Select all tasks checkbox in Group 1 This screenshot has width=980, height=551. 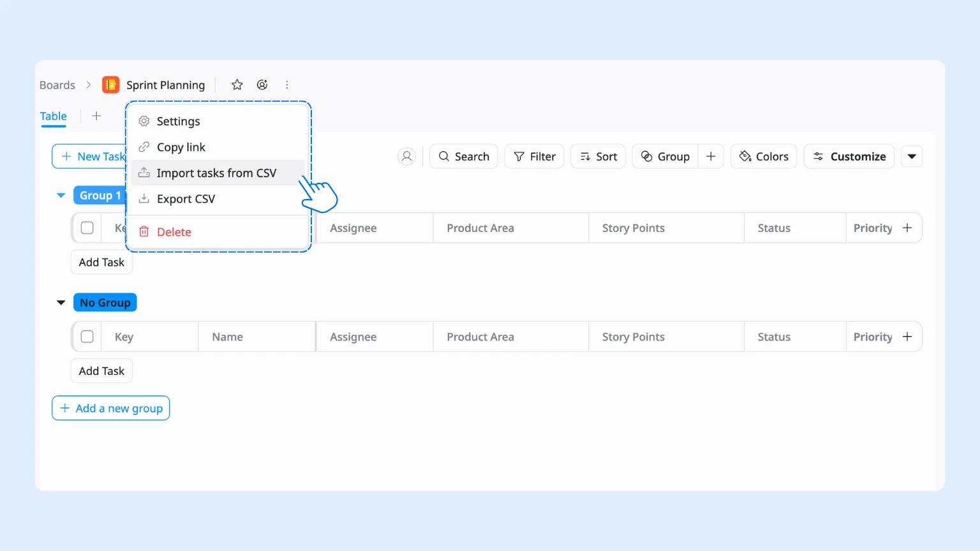87,228
